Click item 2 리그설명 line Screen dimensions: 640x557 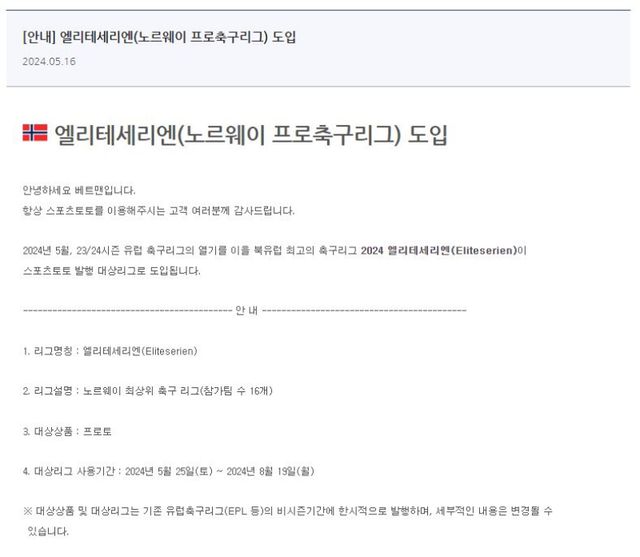pos(148,391)
